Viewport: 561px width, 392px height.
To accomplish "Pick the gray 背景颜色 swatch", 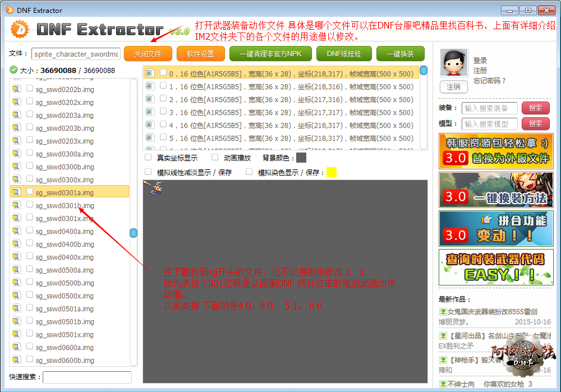I will coord(301,158).
